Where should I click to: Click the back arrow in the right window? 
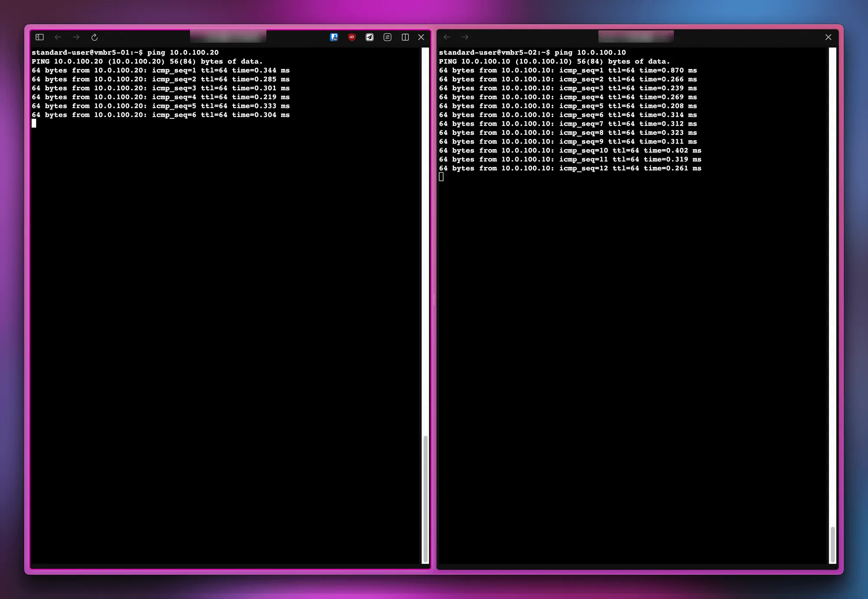tap(447, 37)
